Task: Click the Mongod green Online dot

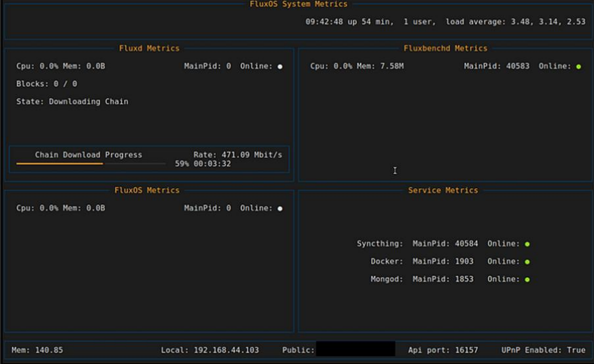Action: (527, 279)
